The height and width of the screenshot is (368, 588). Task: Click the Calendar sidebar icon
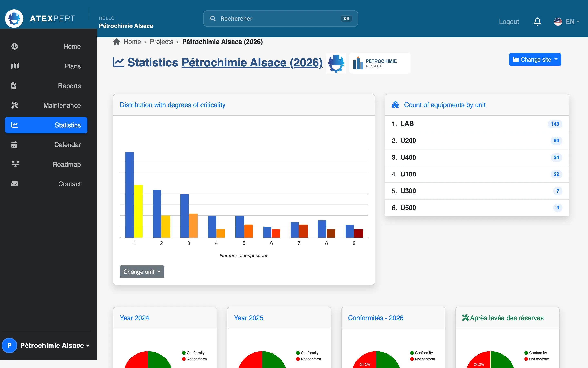14,145
